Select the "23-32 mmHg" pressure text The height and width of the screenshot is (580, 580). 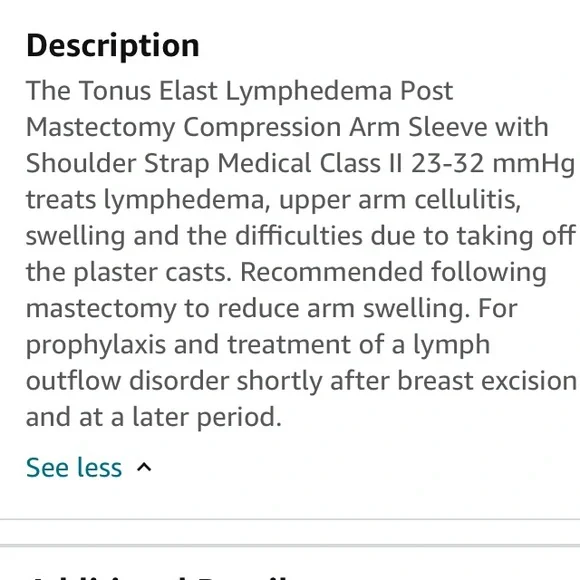click(x=492, y=165)
